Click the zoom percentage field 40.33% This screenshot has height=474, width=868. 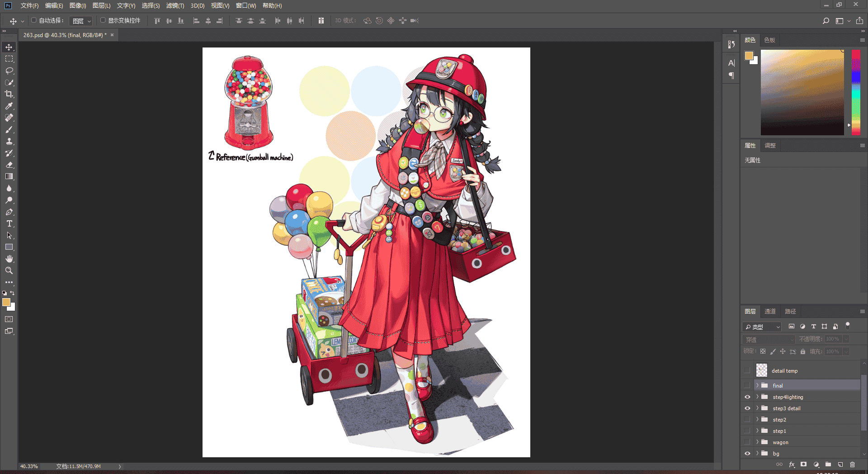pyautogui.click(x=29, y=466)
